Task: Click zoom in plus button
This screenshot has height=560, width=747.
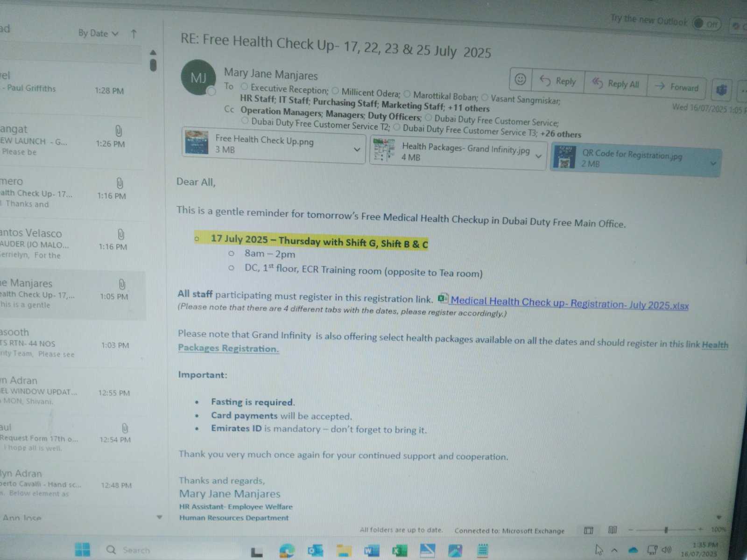Action: (701, 529)
